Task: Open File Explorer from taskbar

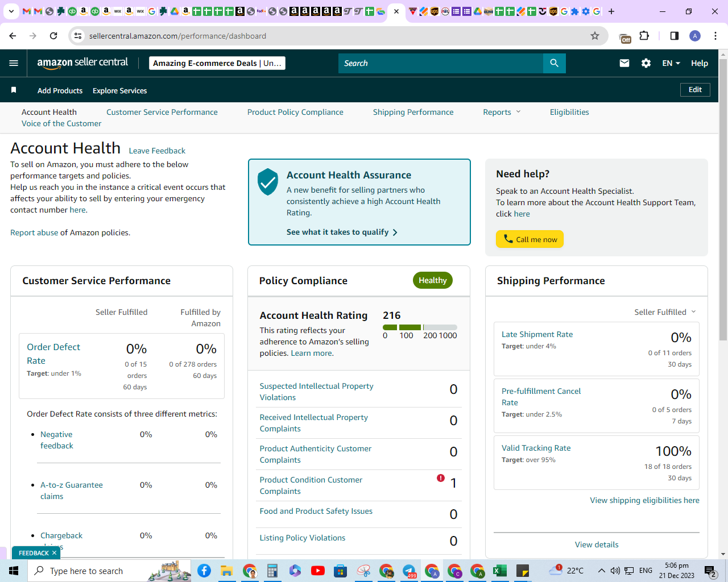Action: [x=227, y=571]
